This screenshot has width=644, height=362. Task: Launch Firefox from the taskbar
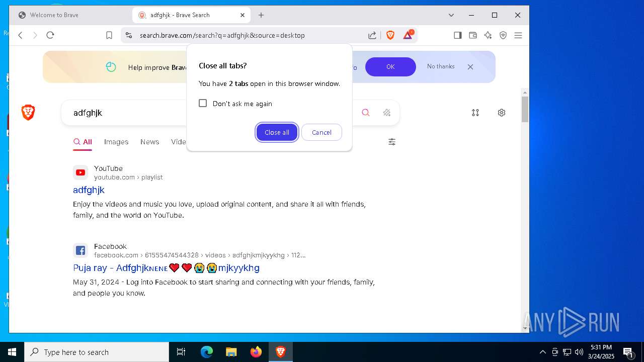click(x=256, y=352)
